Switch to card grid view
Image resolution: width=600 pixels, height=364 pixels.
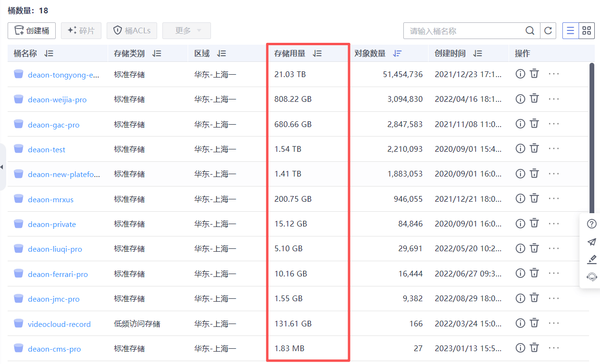click(x=587, y=31)
